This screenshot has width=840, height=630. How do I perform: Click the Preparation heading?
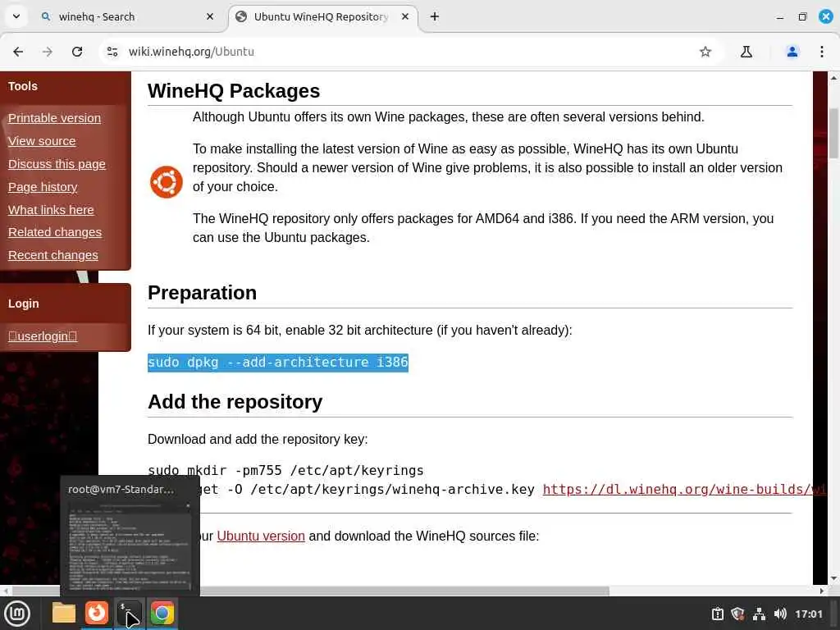202,293
